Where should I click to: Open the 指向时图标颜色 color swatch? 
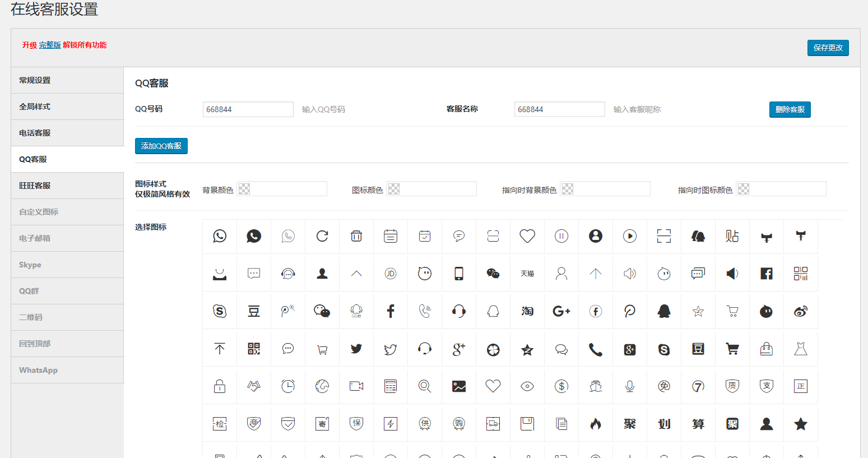tap(744, 189)
